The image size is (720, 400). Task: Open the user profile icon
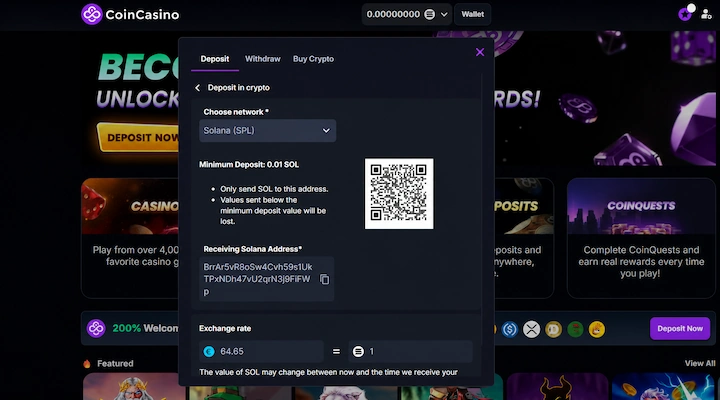point(706,15)
